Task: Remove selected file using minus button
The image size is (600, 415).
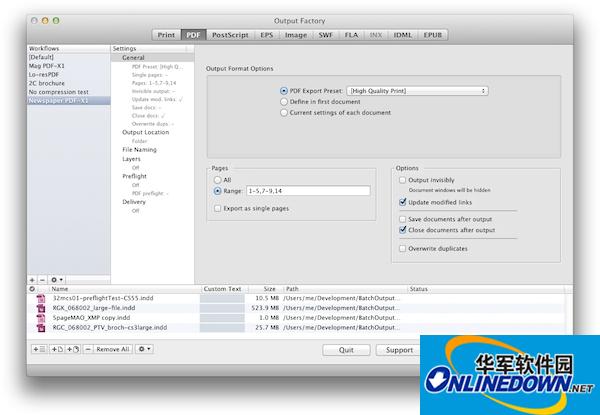Action: [88, 349]
